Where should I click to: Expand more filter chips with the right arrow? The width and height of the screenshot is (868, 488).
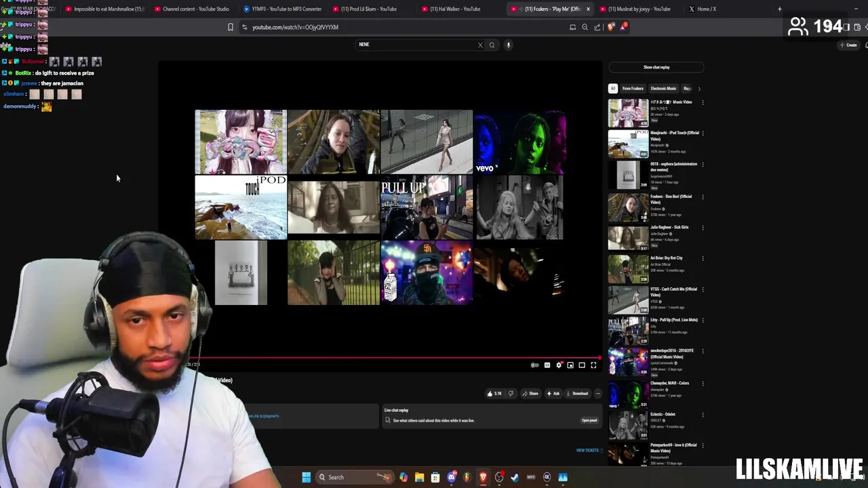tap(699, 88)
